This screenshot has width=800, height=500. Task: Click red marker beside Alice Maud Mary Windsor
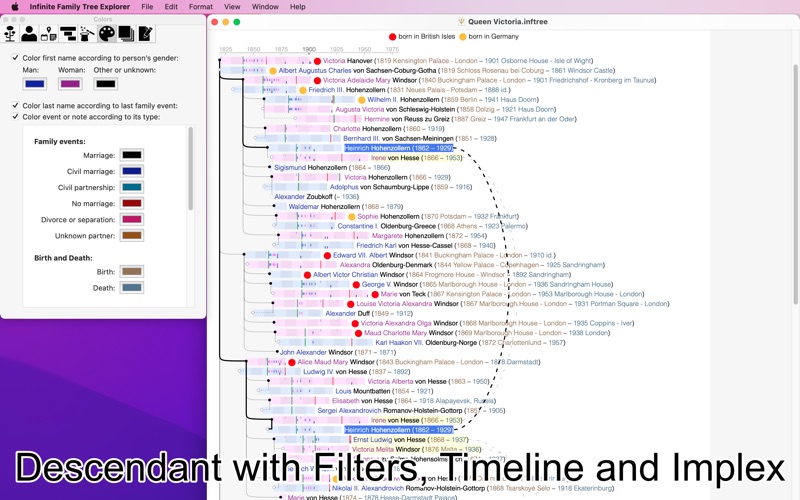tap(292, 362)
